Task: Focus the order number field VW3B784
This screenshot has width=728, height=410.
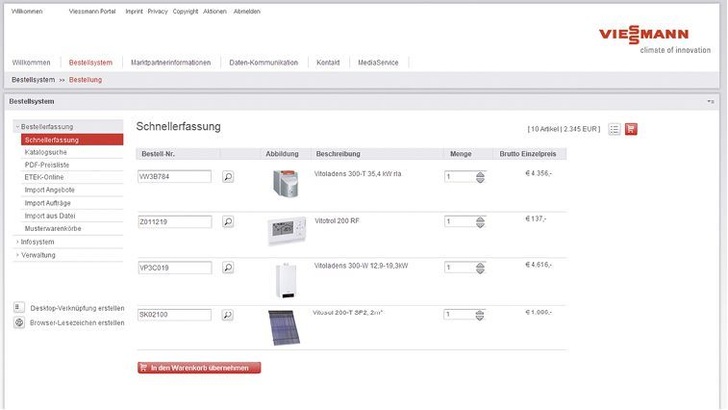Action: pos(175,176)
